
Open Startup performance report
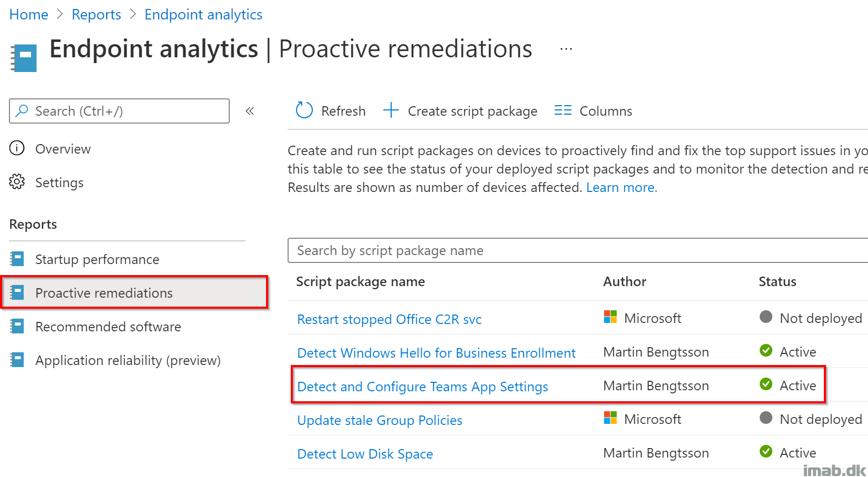[x=97, y=259]
